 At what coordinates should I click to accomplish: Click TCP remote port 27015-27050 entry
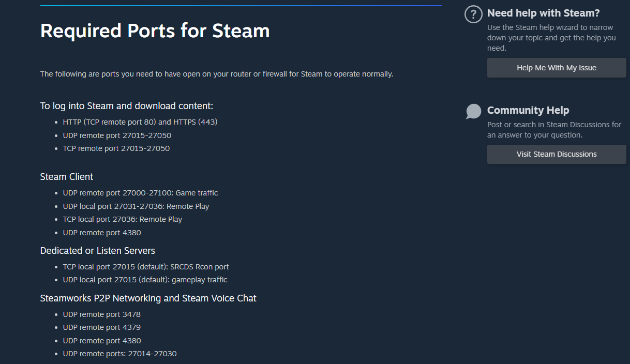coord(116,148)
